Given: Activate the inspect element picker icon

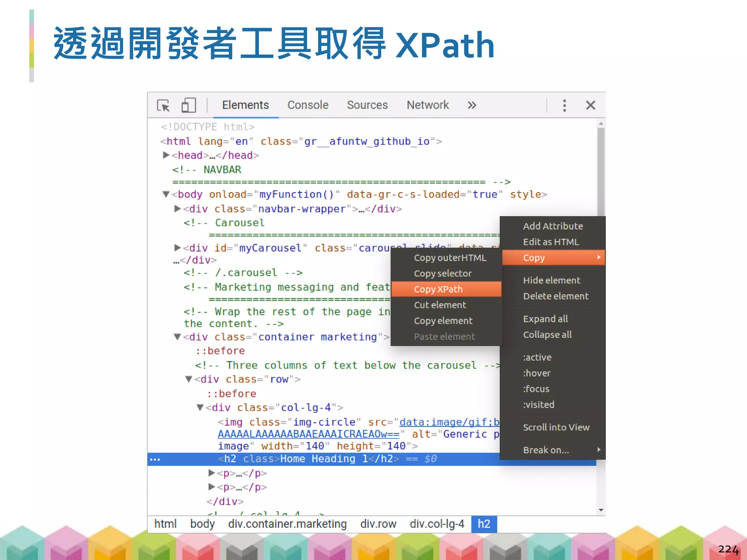Looking at the screenshot, I should tap(163, 105).
